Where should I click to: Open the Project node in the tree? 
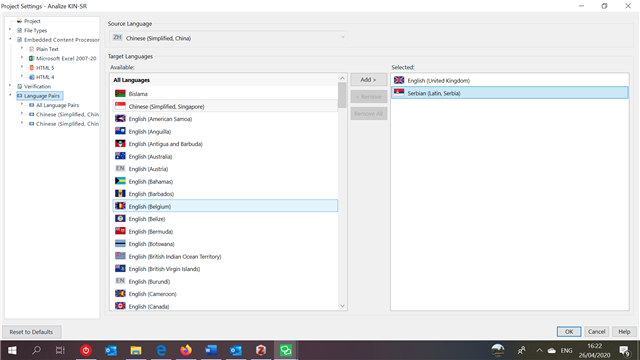tap(32, 21)
